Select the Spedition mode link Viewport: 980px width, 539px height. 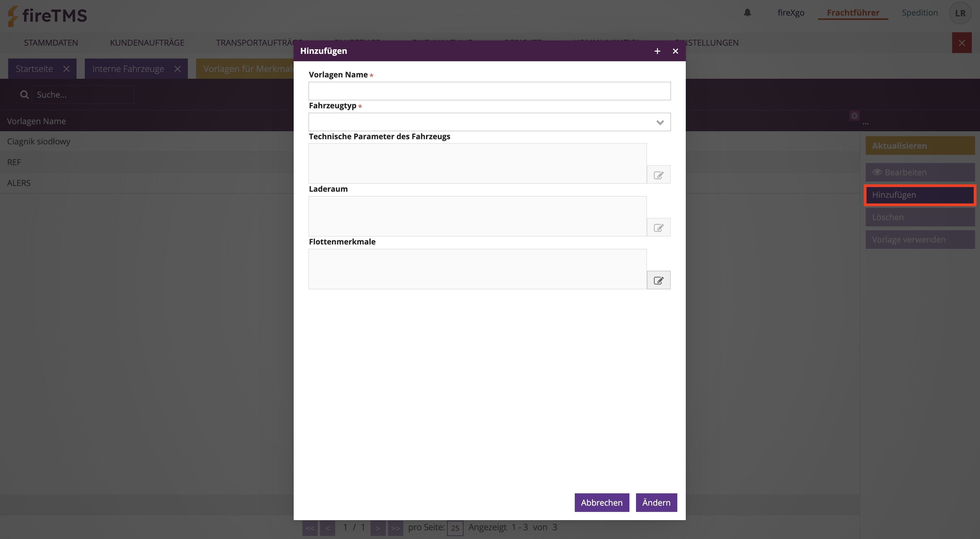click(x=920, y=13)
